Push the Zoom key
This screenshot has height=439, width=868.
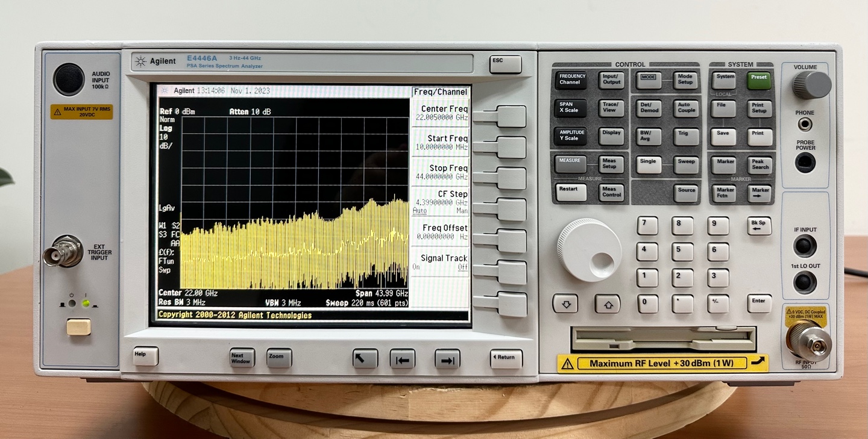tap(279, 358)
